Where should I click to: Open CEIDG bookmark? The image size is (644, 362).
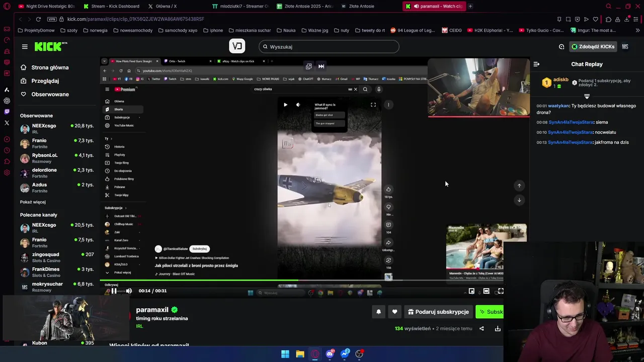click(x=452, y=30)
